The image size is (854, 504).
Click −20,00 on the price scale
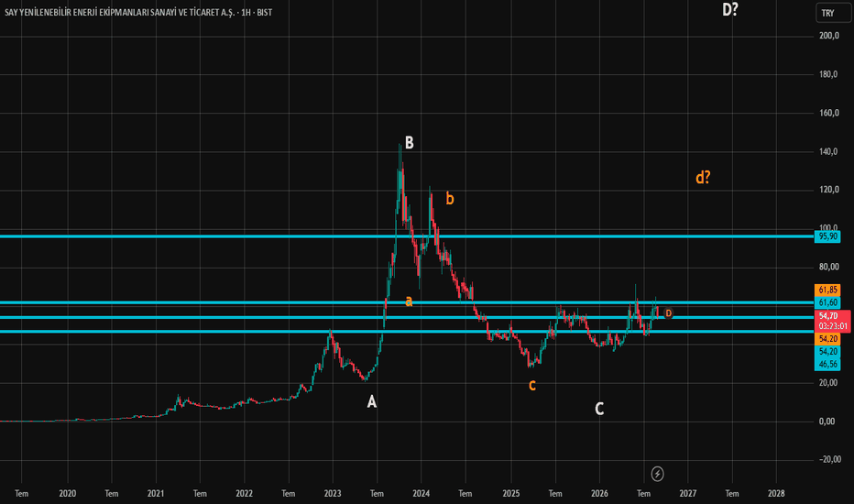coord(830,459)
